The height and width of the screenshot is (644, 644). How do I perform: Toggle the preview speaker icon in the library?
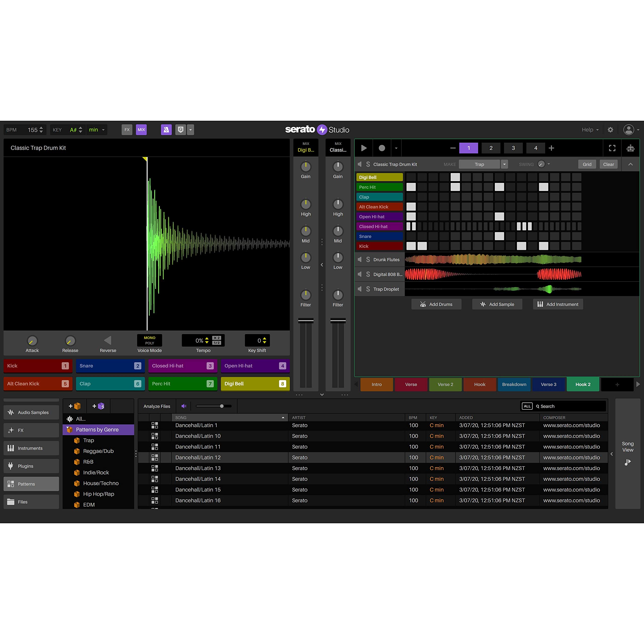coord(184,406)
